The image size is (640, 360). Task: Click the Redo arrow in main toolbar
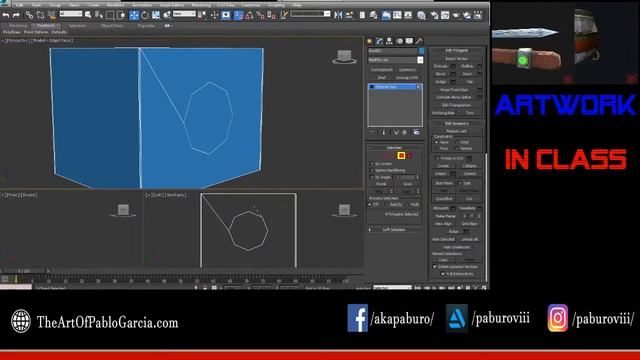pyautogui.click(x=16, y=16)
